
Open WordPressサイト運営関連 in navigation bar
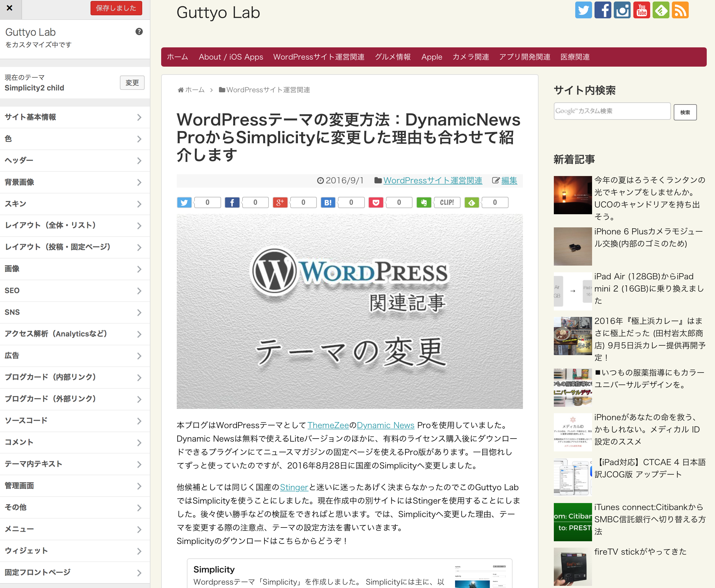pyautogui.click(x=319, y=57)
